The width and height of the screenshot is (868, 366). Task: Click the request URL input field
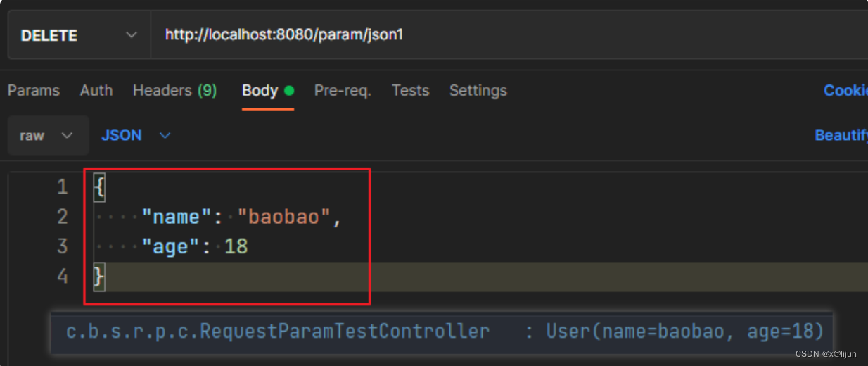(509, 35)
